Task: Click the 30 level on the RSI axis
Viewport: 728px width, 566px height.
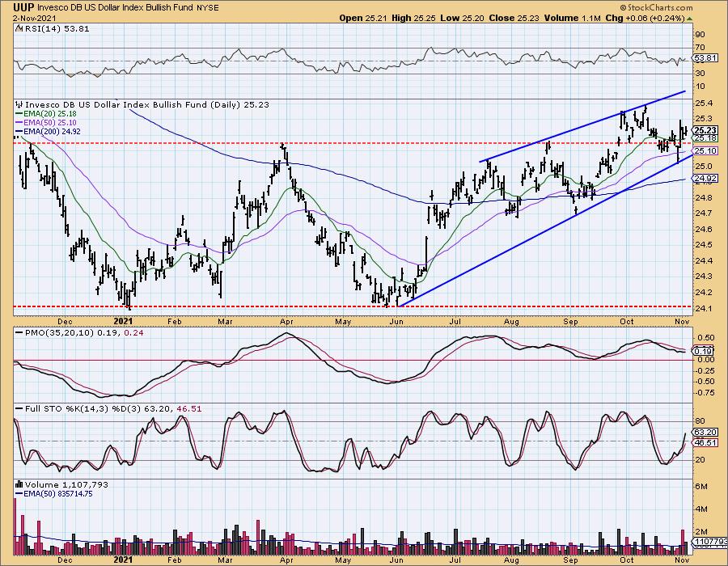Action: (x=700, y=74)
